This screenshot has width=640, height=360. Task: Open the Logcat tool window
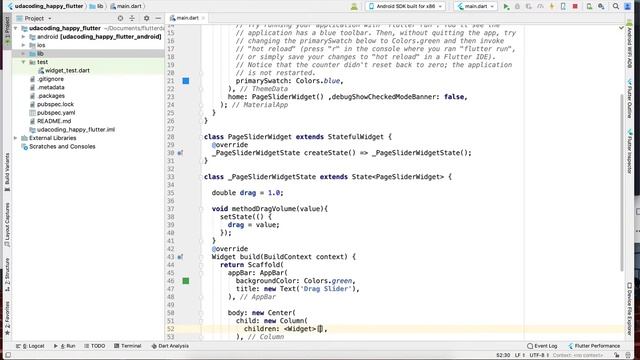pyautogui.click(x=30, y=346)
